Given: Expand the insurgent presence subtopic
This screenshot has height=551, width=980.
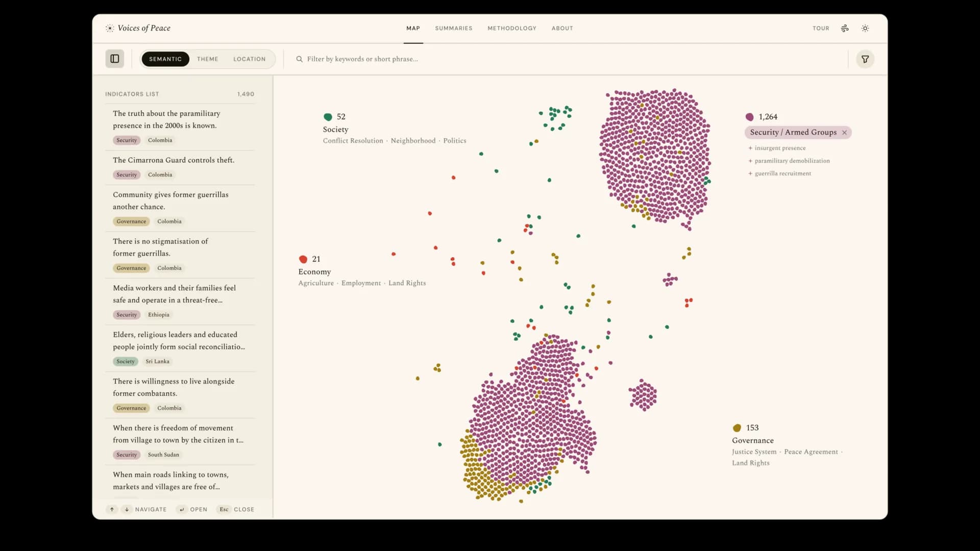Looking at the screenshot, I should click(777, 148).
